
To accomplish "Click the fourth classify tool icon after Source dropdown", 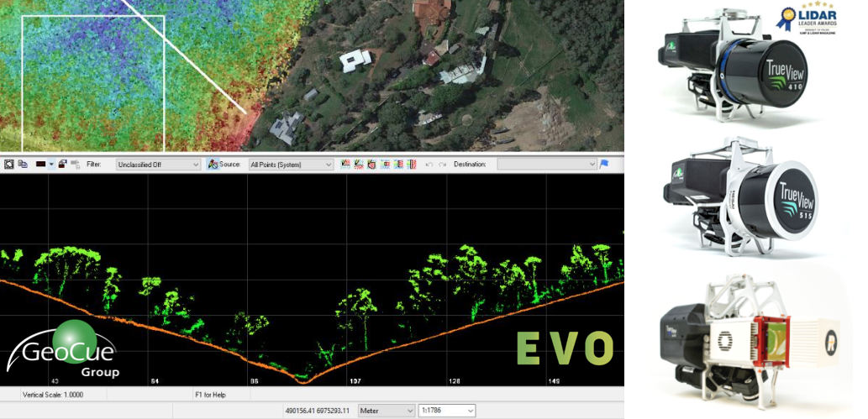I will [x=386, y=165].
